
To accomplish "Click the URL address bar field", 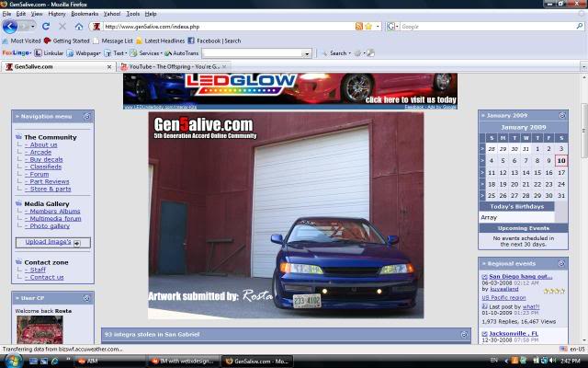I will tap(228, 27).
